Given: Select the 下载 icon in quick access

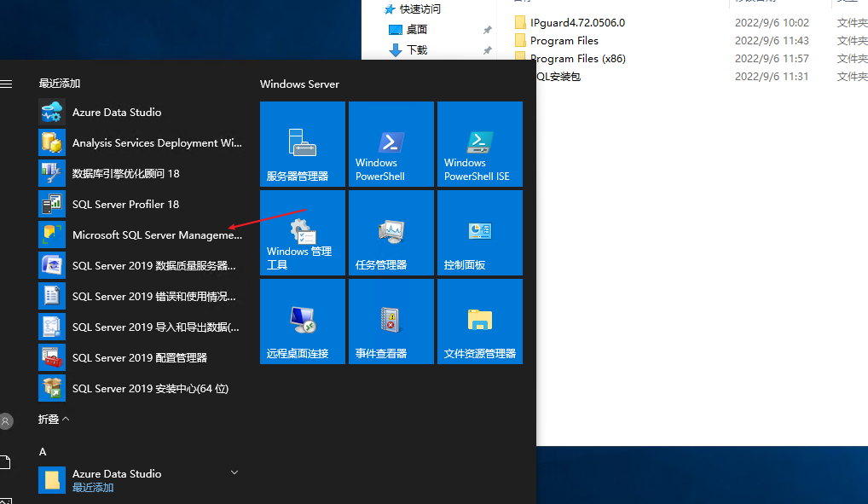Looking at the screenshot, I should 396,50.
